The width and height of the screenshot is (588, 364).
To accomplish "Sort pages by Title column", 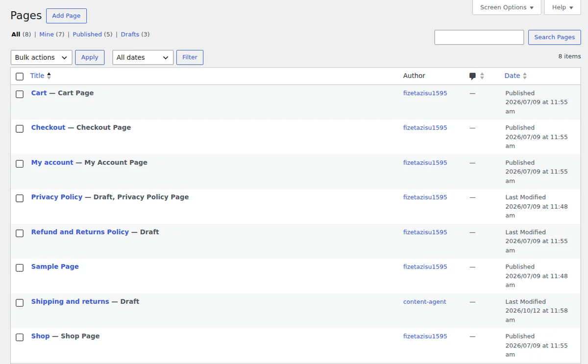I will [x=37, y=76].
